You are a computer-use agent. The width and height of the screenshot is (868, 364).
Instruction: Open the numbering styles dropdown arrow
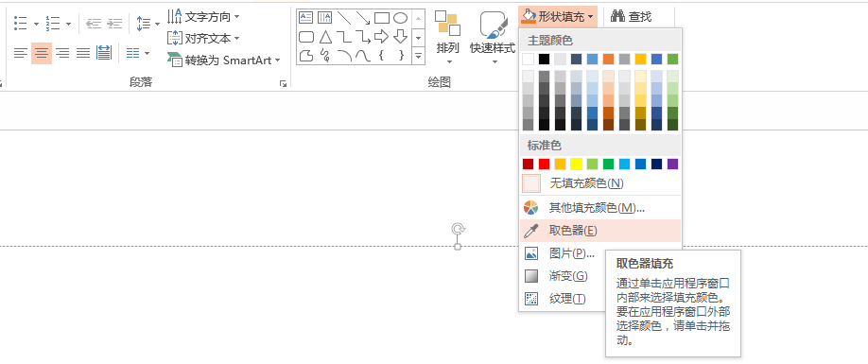pyautogui.click(x=69, y=24)
